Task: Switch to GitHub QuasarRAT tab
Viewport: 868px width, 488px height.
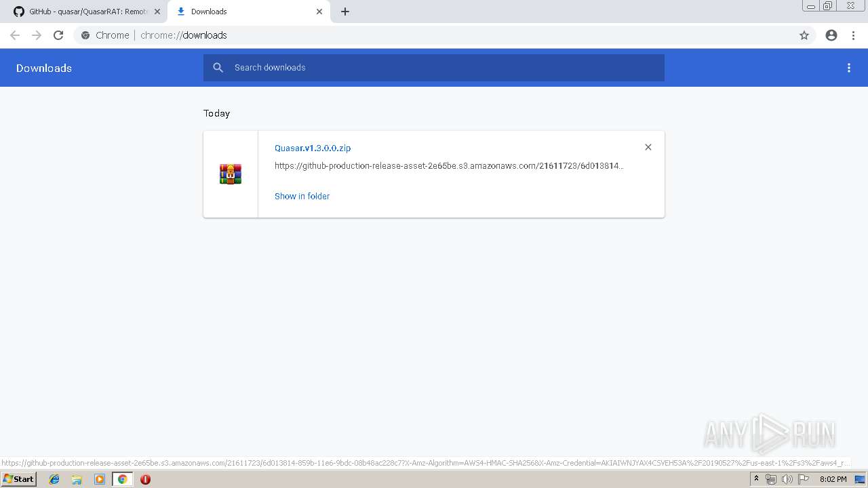Action: click(x=85, y=12)
